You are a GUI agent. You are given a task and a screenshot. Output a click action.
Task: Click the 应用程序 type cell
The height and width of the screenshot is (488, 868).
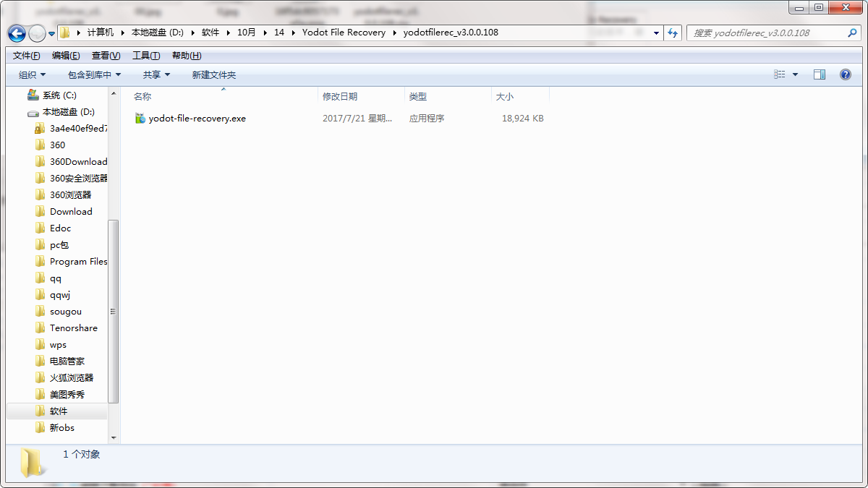click(x=427, y=118)
